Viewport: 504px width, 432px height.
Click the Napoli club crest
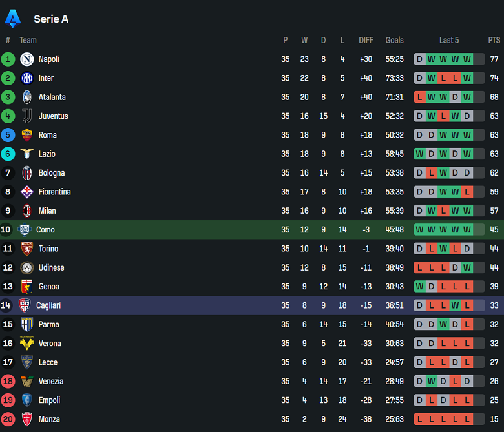pos(27,59)
